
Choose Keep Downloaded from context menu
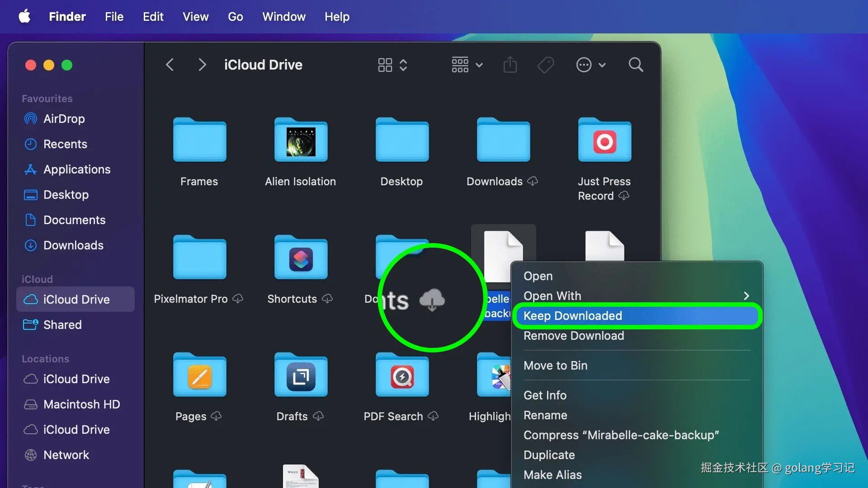[572, 315]
